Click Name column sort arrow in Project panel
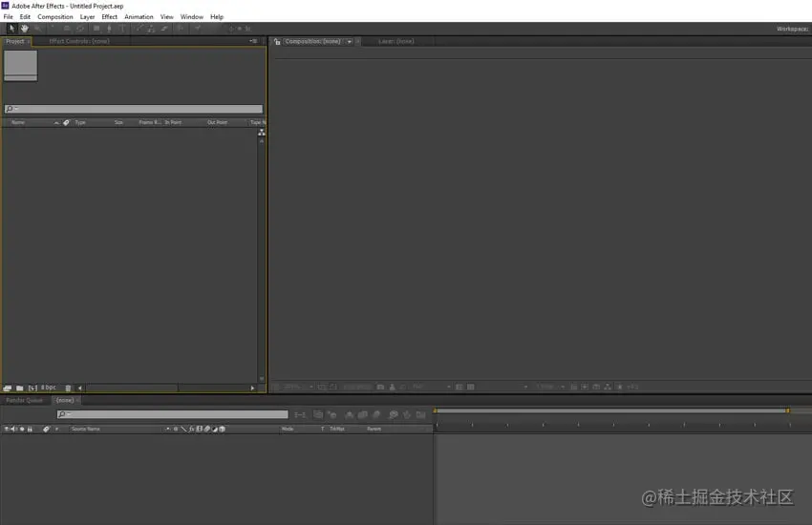This screenshot has height=525, width=812. coord(56,122)
